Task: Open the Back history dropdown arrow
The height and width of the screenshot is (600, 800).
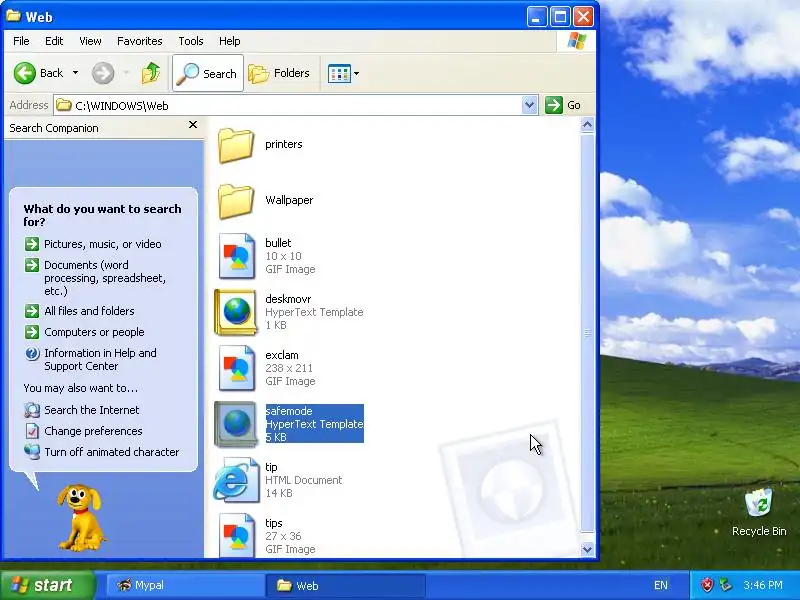Action: point(76,73)
